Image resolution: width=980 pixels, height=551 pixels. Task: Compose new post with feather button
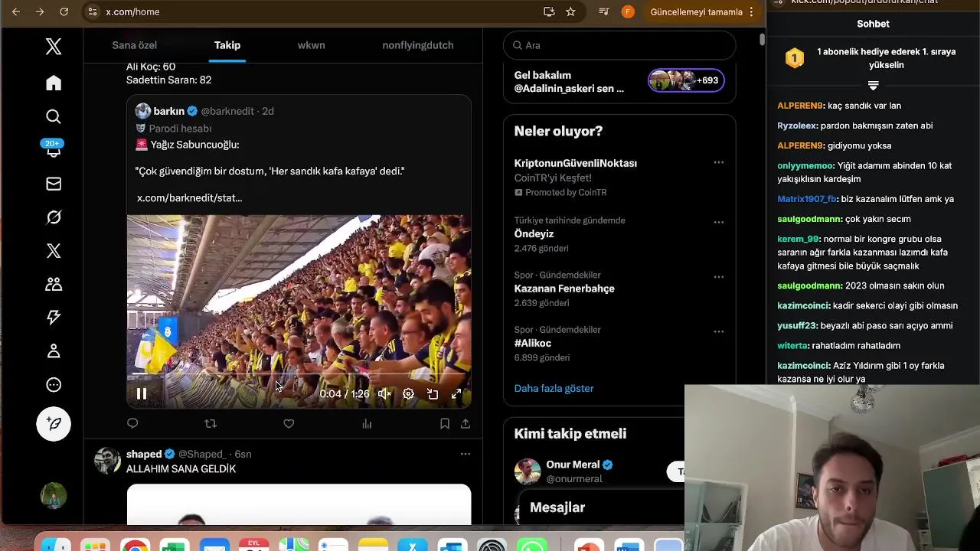pyautogui.click(x=54, y=424)
